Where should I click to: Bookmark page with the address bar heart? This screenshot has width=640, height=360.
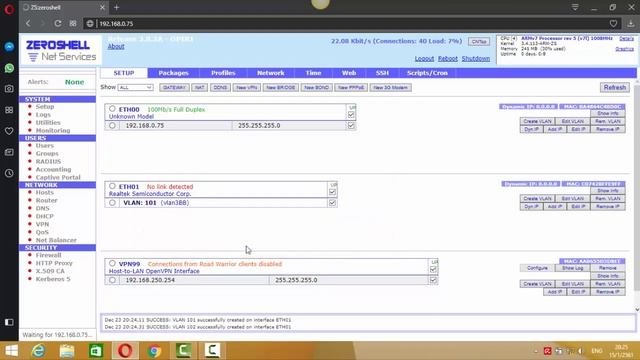pyautogui.click(x=613, y=24)
